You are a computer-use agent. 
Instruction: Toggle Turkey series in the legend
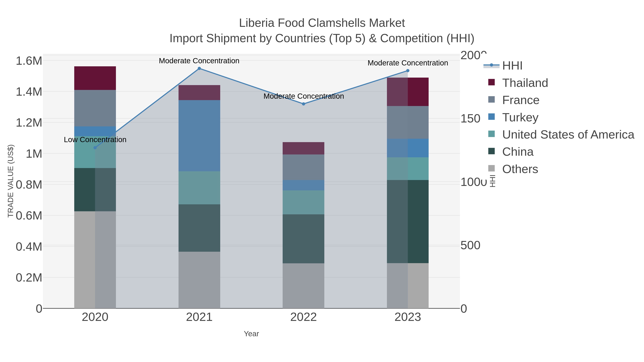(513, 117)
